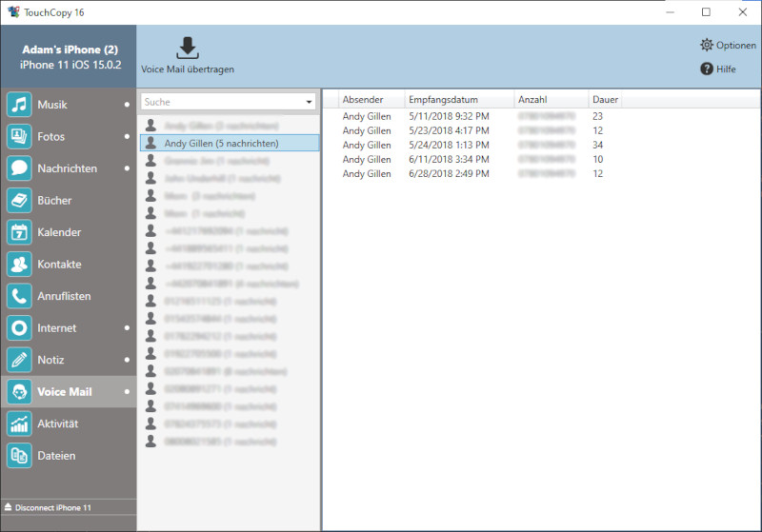Open the Aktivität chart icon

(19, 424)
